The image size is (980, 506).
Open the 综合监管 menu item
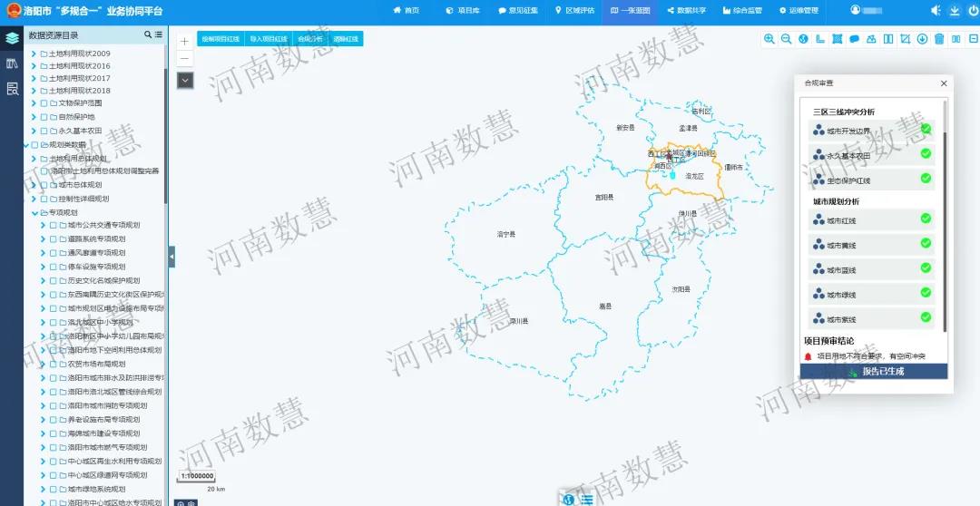[742, 11]
